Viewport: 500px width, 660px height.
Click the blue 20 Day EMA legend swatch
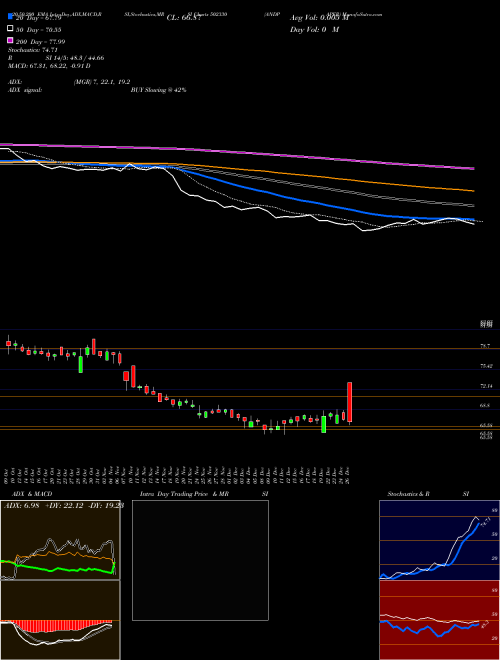10,16
